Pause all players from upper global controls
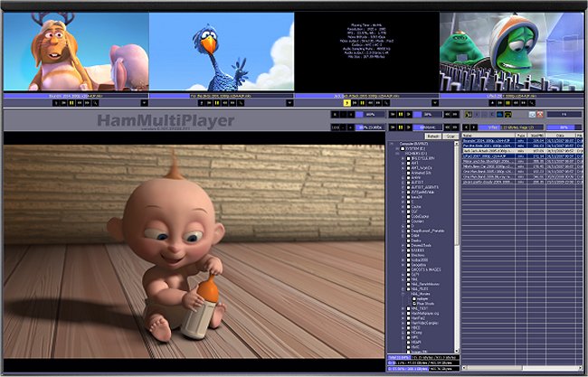This screenshot has width=588, height=377. (401, 114)
